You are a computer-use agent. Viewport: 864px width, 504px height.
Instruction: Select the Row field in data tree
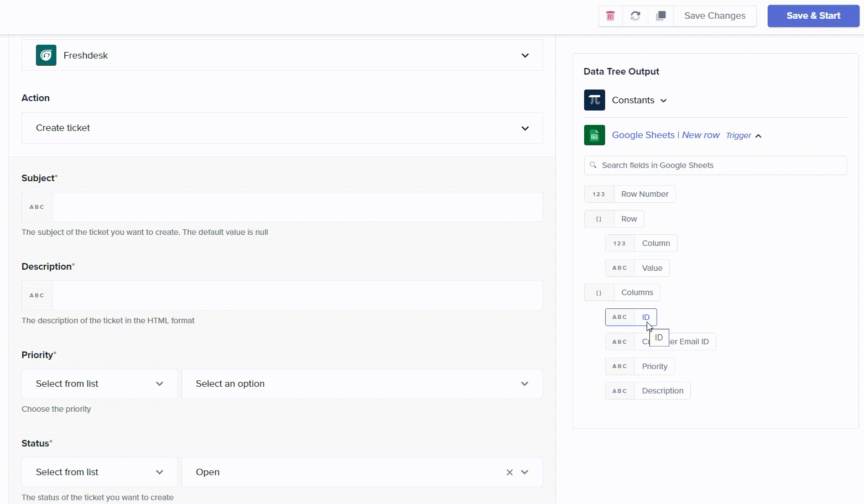[x=614, y=219]
